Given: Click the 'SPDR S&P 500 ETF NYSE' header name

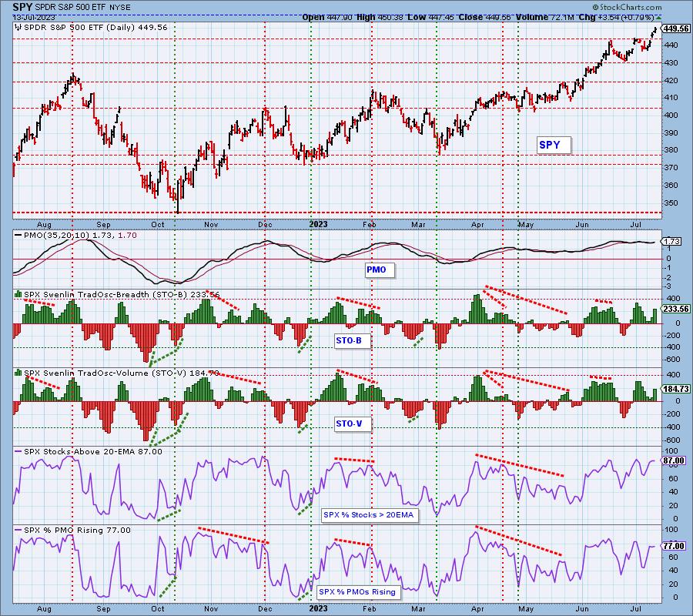Looking at the screenshot, I should click(84, 8).
